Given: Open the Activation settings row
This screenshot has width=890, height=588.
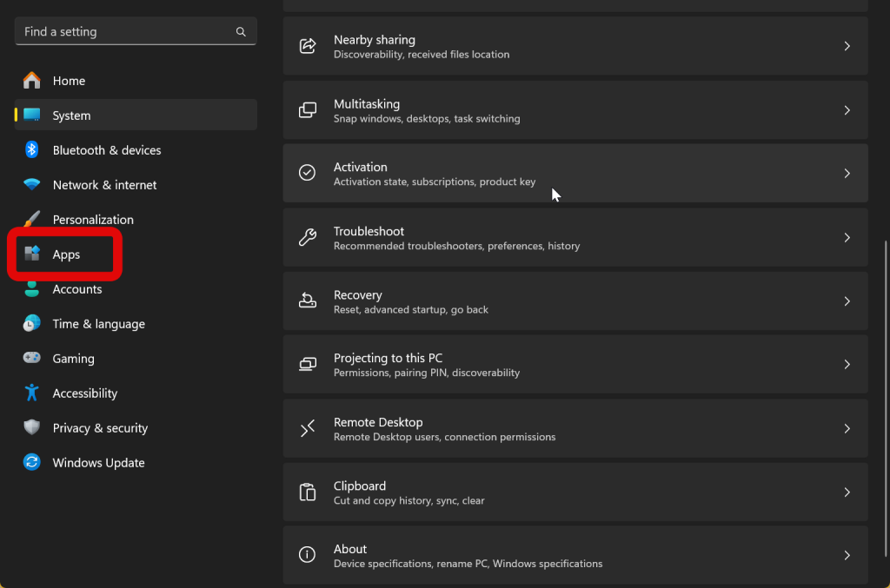Looking at the screenshot, I should click(574, 174).
